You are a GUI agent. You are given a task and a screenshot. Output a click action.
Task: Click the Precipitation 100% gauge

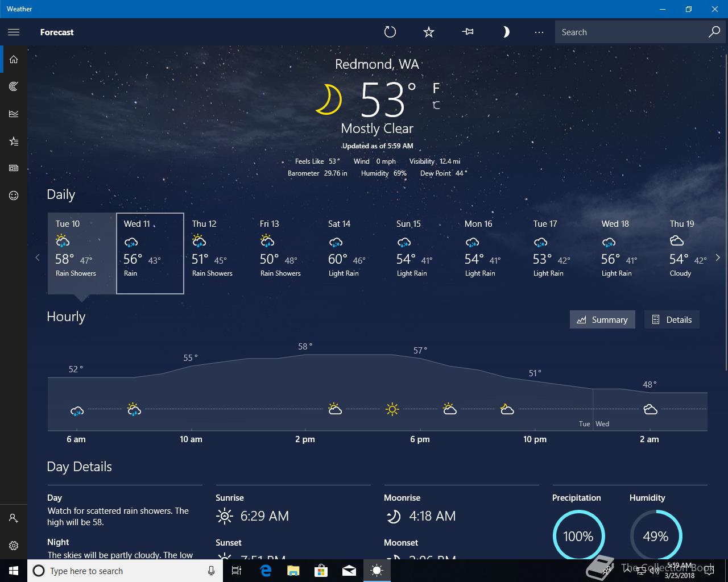click(x=578, y=536)
